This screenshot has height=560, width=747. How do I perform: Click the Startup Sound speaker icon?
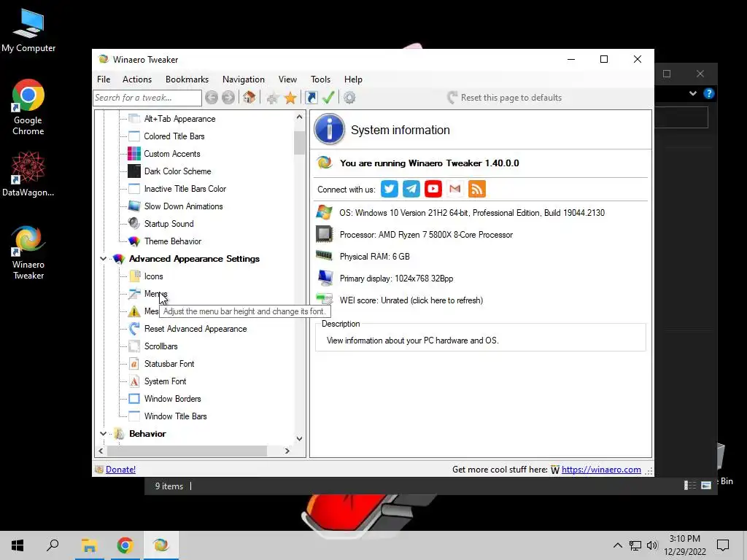tap(134, 224)
